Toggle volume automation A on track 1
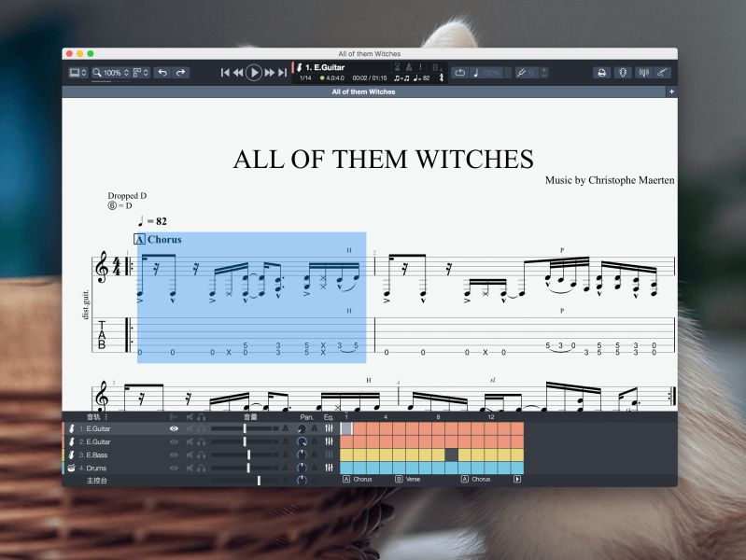The image size is (746, 560). pos(286,428)
